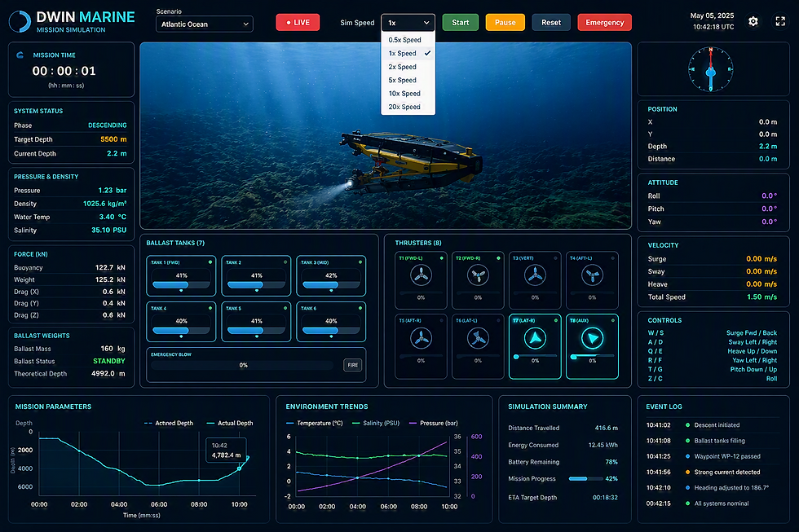Choose 1x Speed option

click(408, 54)
